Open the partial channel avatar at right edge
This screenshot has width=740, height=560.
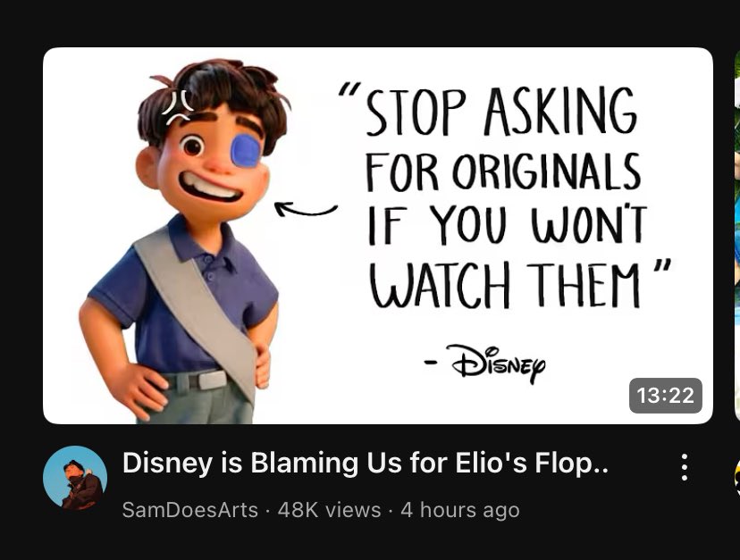736,478
